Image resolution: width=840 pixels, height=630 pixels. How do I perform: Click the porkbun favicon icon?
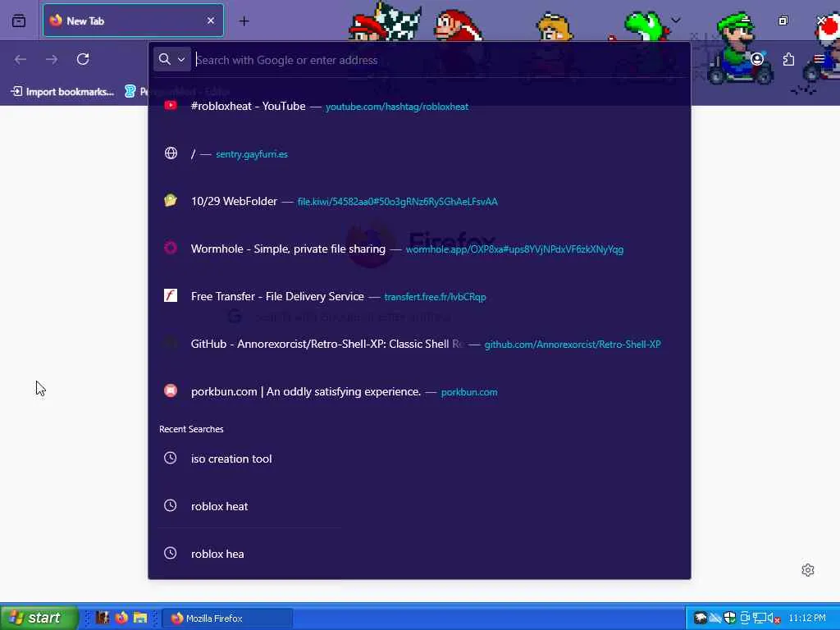click(171, 390)
